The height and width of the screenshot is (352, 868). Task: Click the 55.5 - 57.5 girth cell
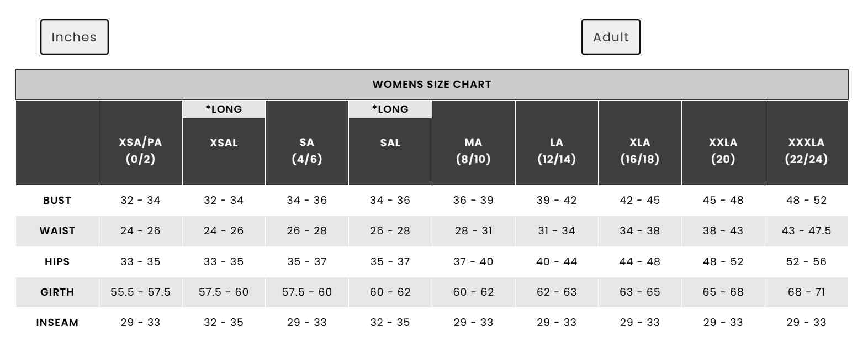pyautogui.click(x=141, y=292)
